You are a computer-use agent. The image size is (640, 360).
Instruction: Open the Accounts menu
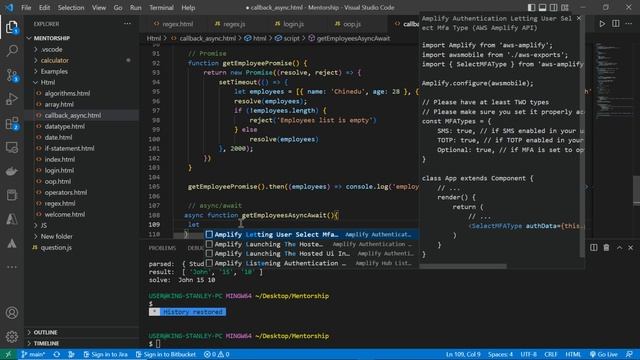(12, 313)
